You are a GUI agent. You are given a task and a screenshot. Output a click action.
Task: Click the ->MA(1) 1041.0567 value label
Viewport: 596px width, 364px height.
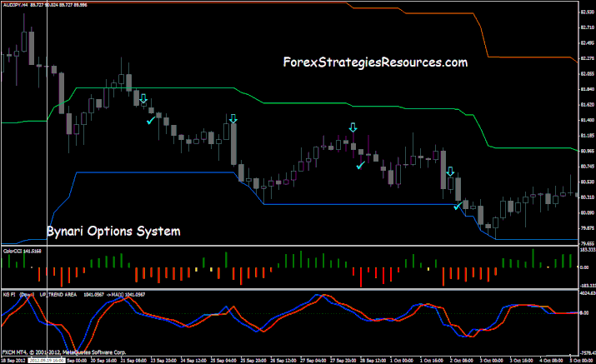tap(125, 295)
